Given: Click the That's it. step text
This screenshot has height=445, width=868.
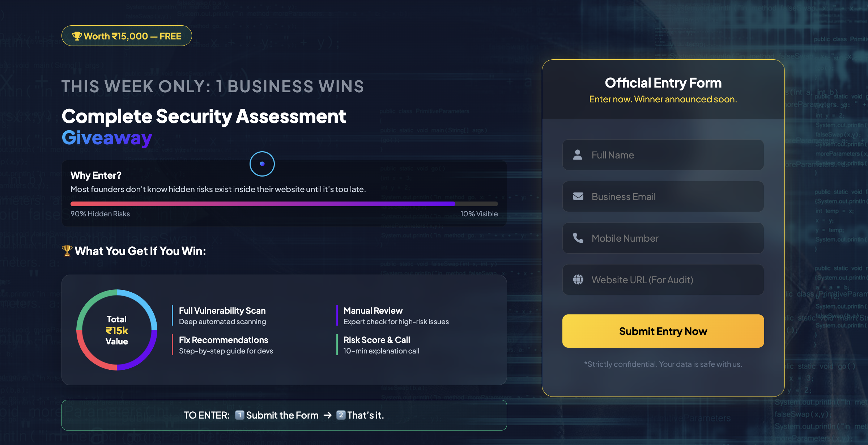Looking at the screenshot, I should pyautogui.click(x=366, y=415).
